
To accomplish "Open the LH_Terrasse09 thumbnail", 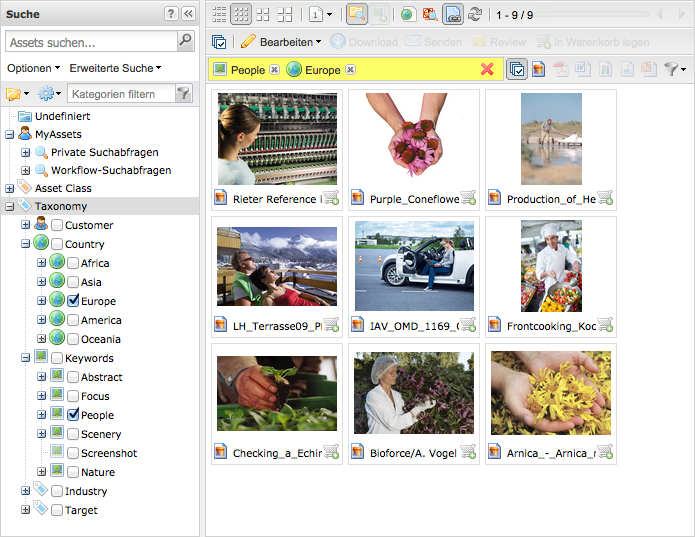I will point(277,266).
